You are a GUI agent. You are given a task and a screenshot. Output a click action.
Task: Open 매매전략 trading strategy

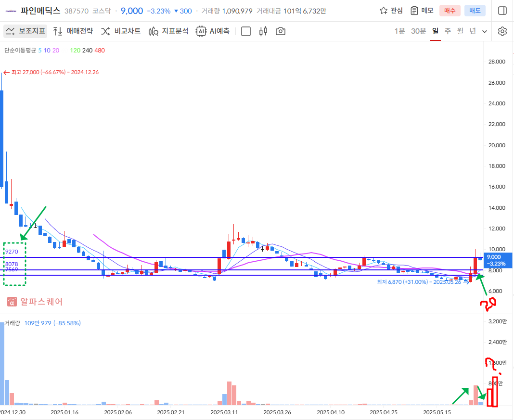coord(73,31)
